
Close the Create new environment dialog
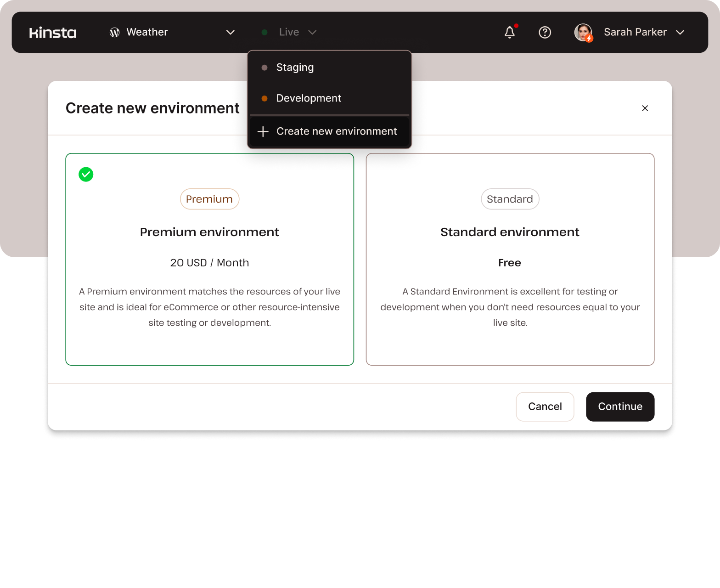point(645,108)
